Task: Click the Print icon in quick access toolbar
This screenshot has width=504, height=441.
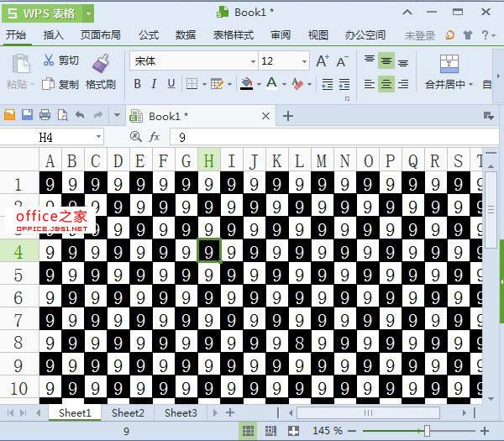Action: pyautogui.click(x=45, y=115)
